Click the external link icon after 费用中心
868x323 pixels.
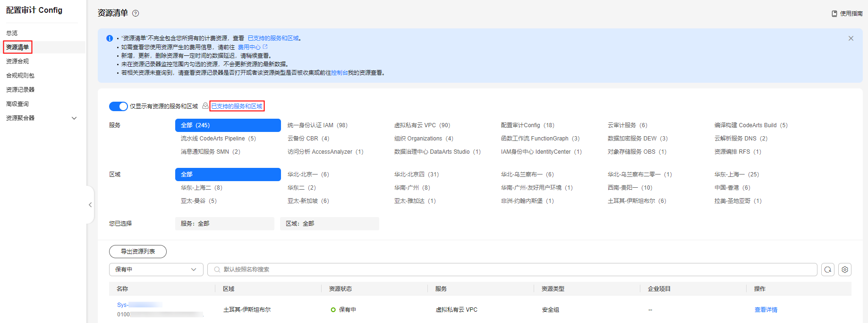click(265, 47)
